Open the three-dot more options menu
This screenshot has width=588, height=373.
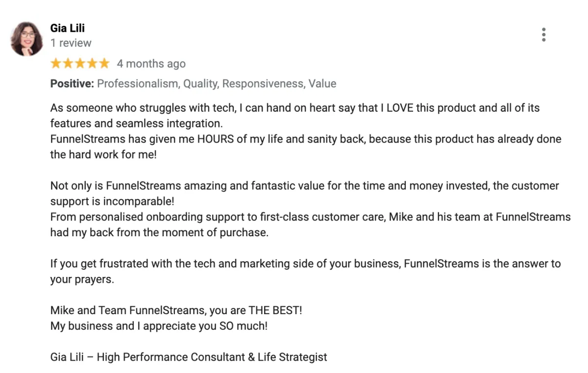[x=543, y=35]
